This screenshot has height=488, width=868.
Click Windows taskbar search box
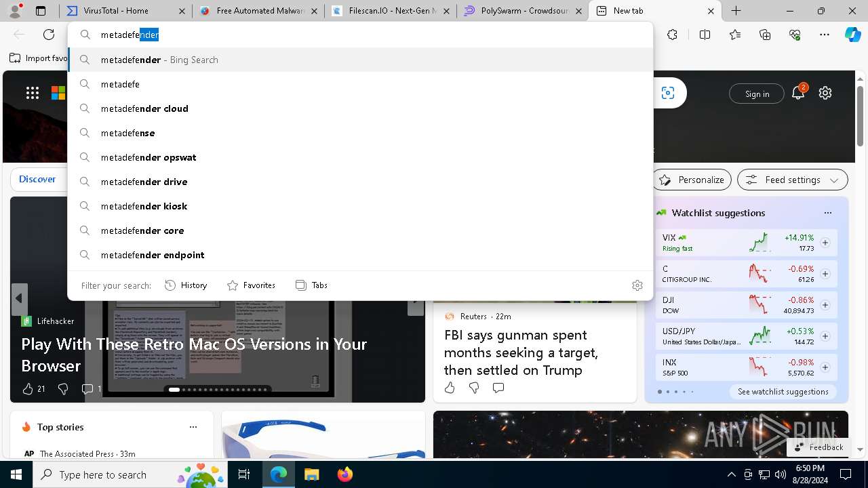pos(130,474)
